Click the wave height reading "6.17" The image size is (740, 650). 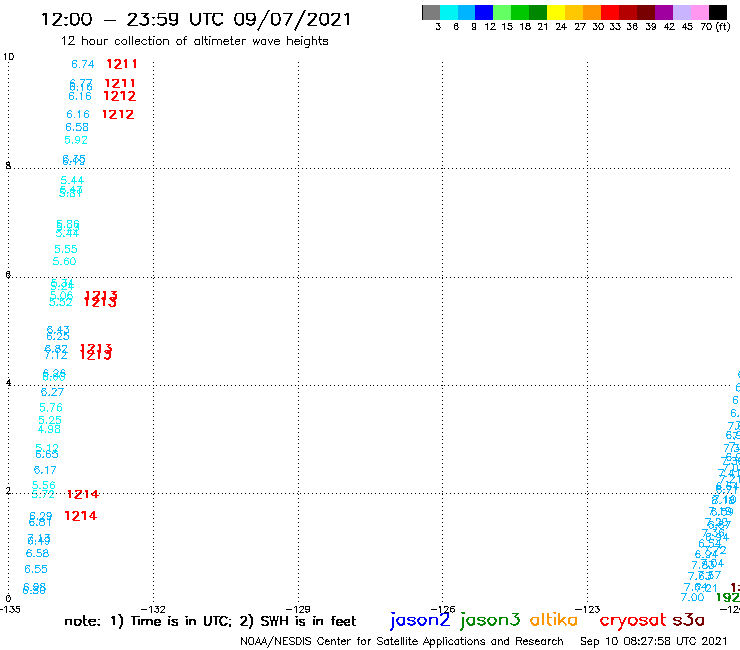click(x=45, y=470)
